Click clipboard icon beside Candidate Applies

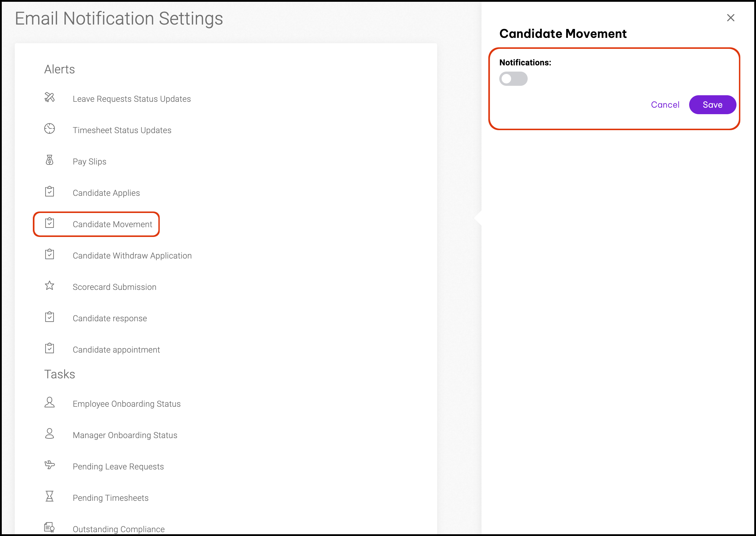[49, 191]
